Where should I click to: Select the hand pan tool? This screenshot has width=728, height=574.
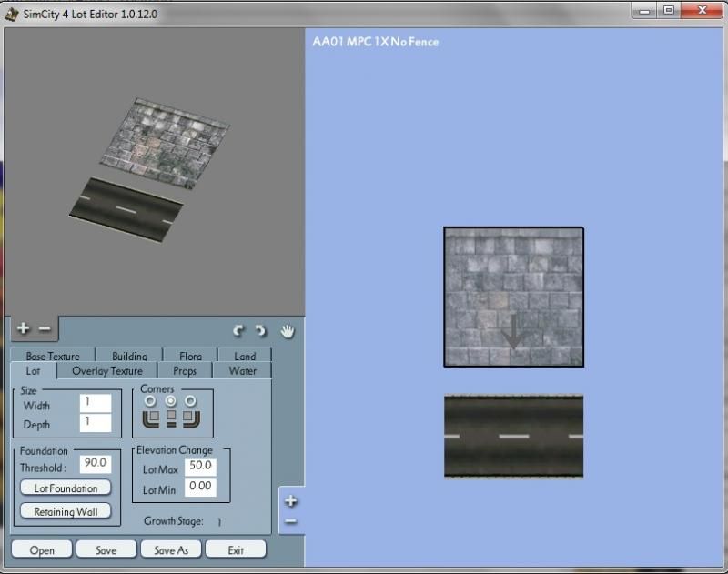click(x=288, y=331)
